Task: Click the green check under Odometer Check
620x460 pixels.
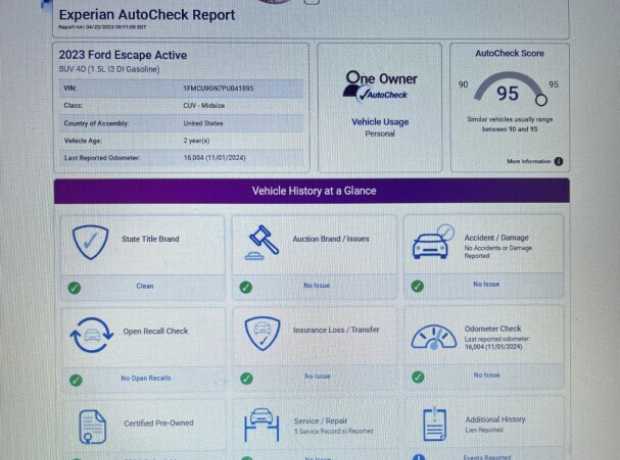Action: tap(418, 377)
